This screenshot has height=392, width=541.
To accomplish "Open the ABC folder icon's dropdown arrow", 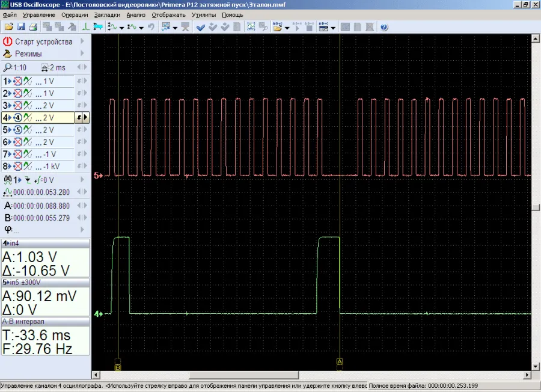I will click(287, 28).
